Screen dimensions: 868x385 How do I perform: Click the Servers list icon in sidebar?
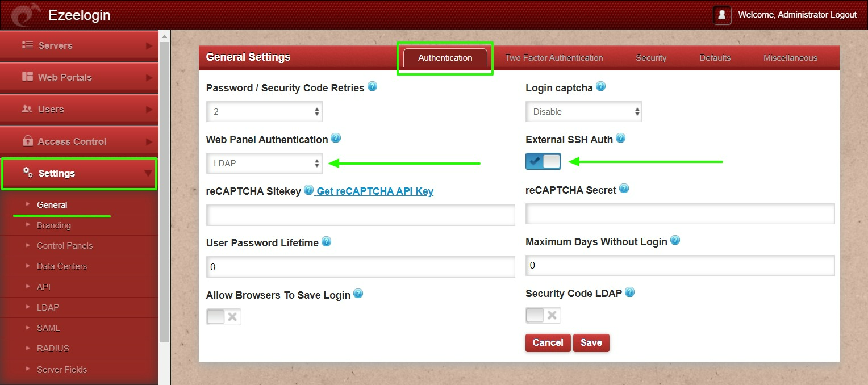point(27,45)
